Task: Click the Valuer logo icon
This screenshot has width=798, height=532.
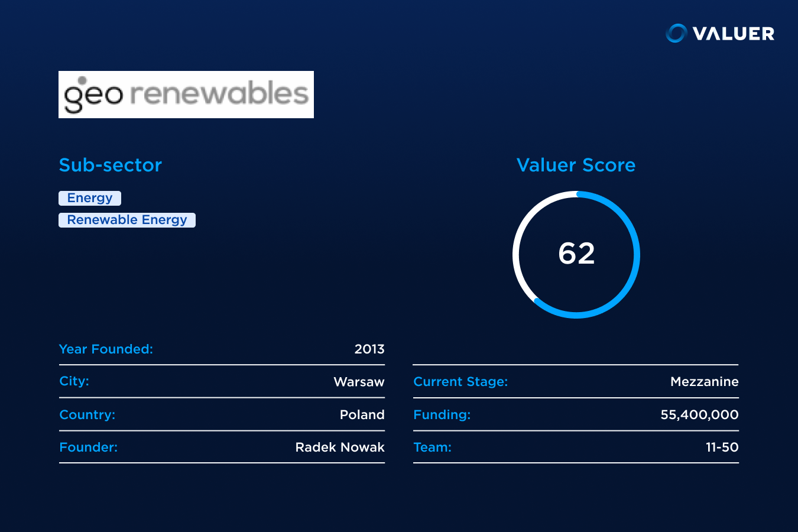Action: pos(676,34)
